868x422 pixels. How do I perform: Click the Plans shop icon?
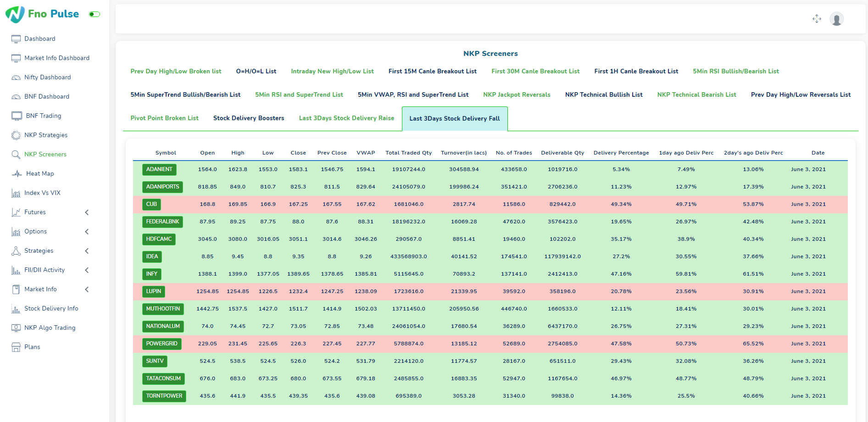click(16, 347)
